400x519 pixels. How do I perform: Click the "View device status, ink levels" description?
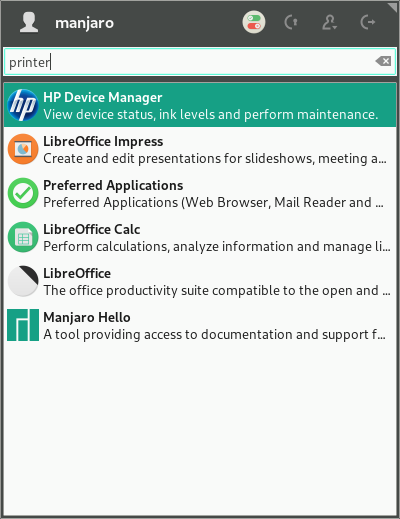[211, 115]
